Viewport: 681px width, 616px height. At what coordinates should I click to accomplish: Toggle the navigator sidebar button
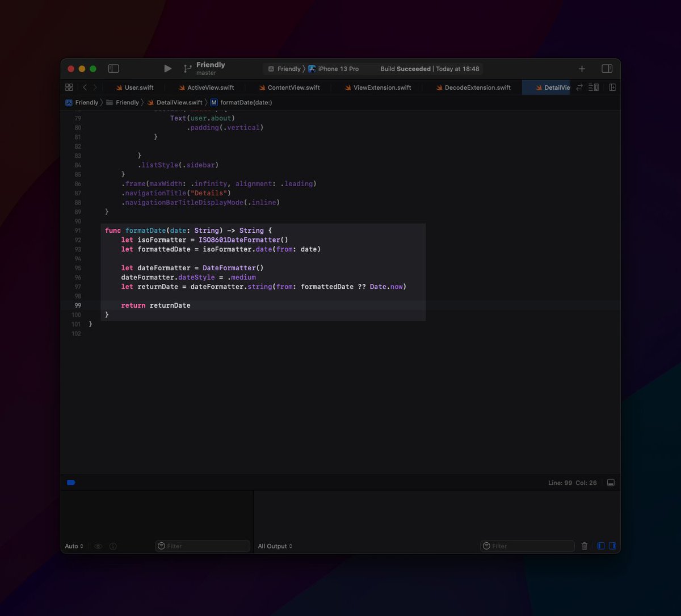tap(113, 69)
